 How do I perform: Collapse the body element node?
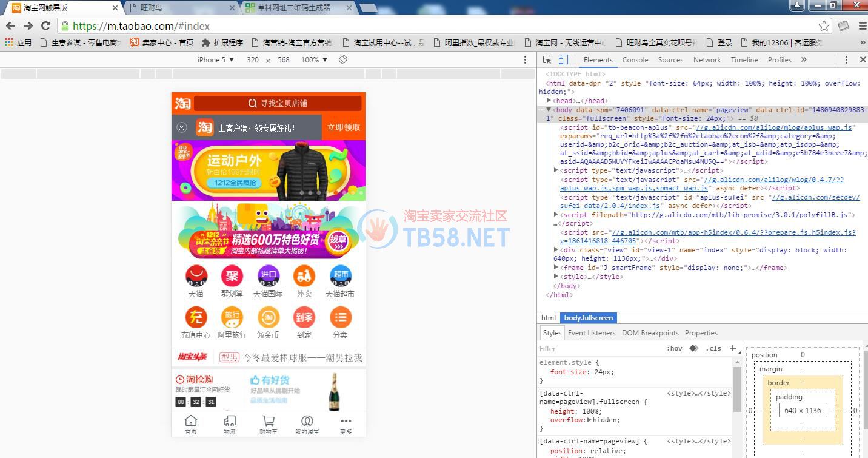tap(549, 110)
